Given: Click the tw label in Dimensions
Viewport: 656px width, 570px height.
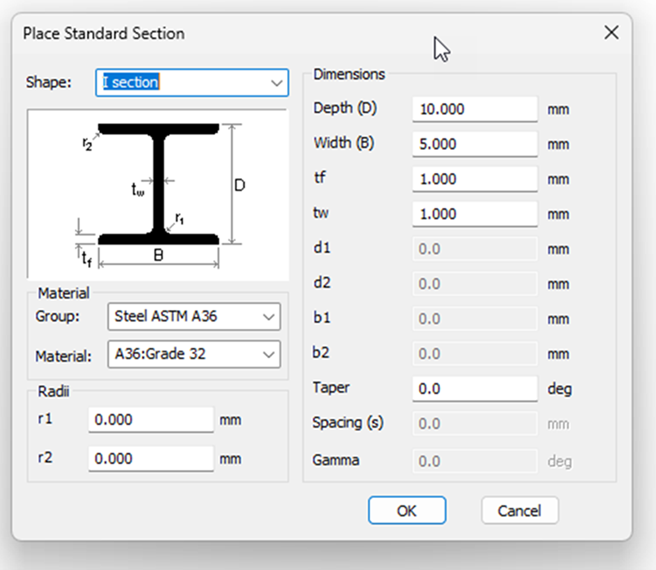Looking at the screenshot, I should pyautogui.click(x=321, y=213).
